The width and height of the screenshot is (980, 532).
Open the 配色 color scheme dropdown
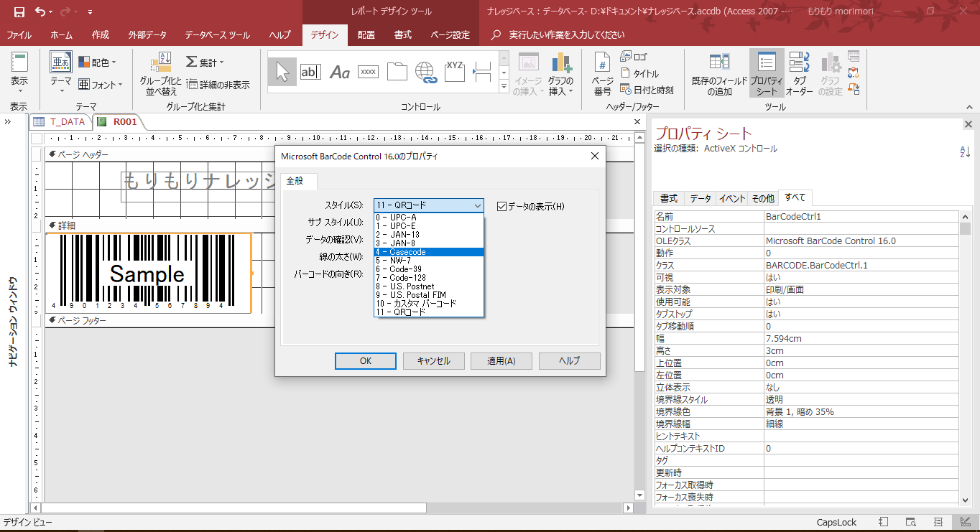[98, 62]
